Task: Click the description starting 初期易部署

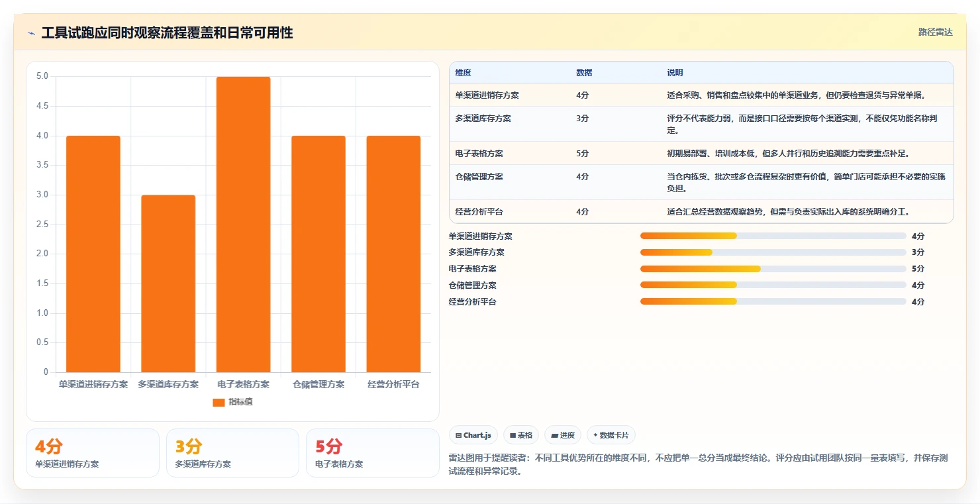Action: point(788,154)
